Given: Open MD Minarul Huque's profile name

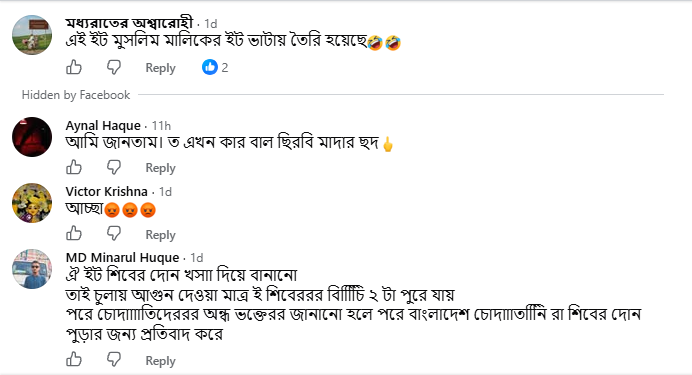Looking at the screenshot, I should pyautogui.click(x=122, y=258).
